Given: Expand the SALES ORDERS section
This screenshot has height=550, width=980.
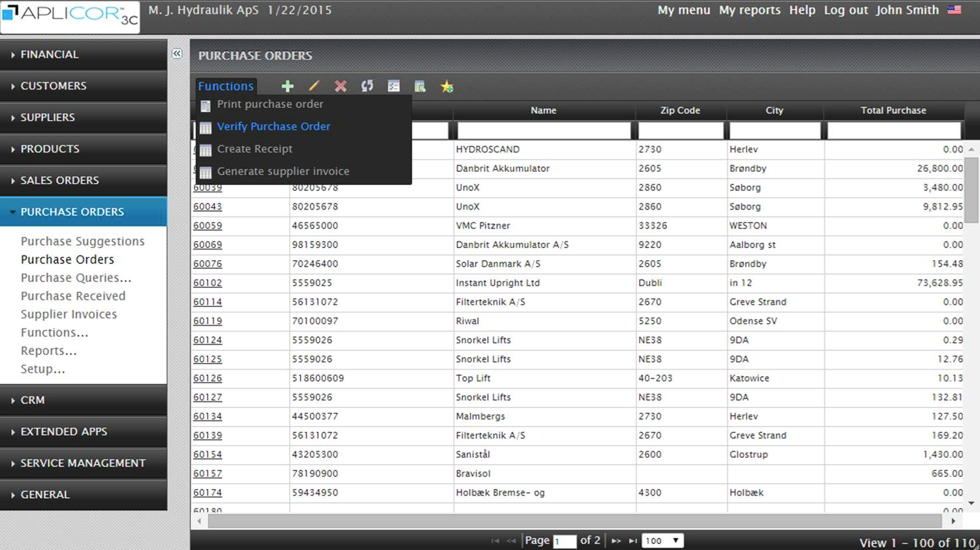Looking at the screenshot, I should (83, 180).
